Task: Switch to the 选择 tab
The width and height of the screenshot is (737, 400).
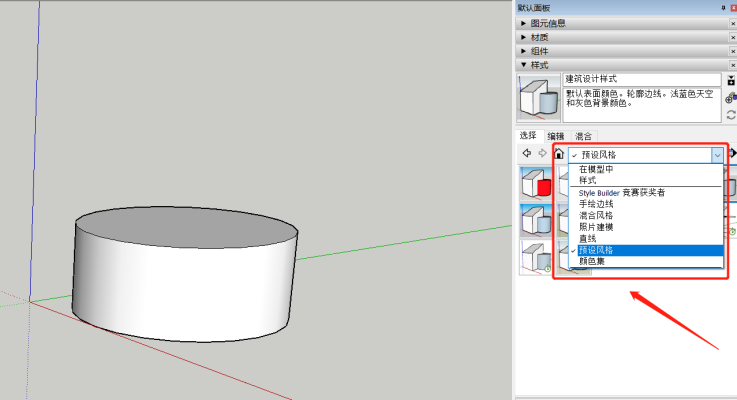Action: (x=528, y=135)
